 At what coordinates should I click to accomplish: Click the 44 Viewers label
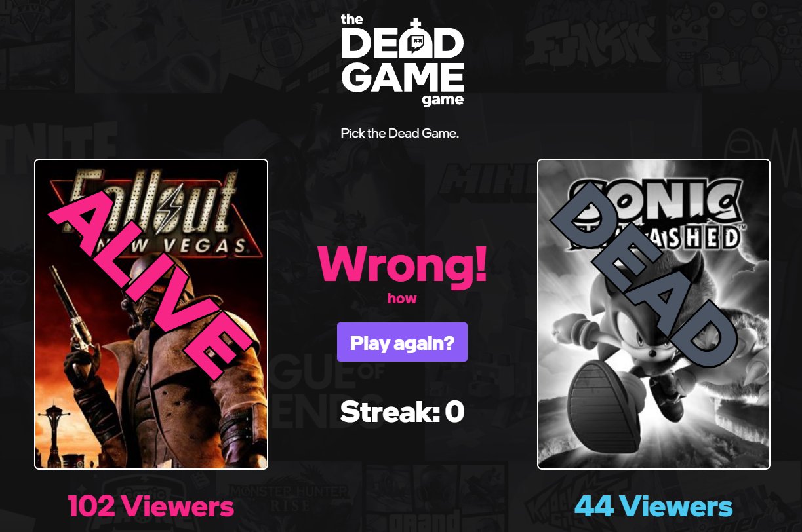click(x=654, y=506)
